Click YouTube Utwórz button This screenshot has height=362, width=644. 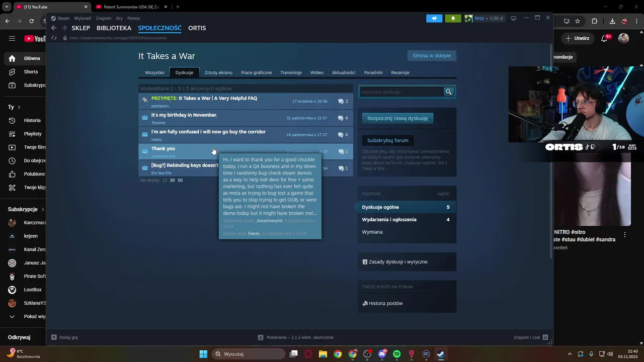tap(577, 38)
